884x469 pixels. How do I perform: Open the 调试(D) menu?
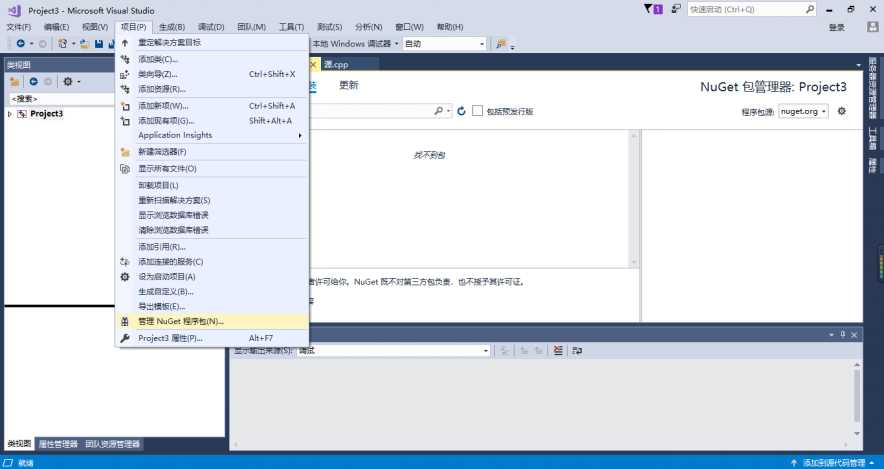pyautogui.click(x=211, y=27)
